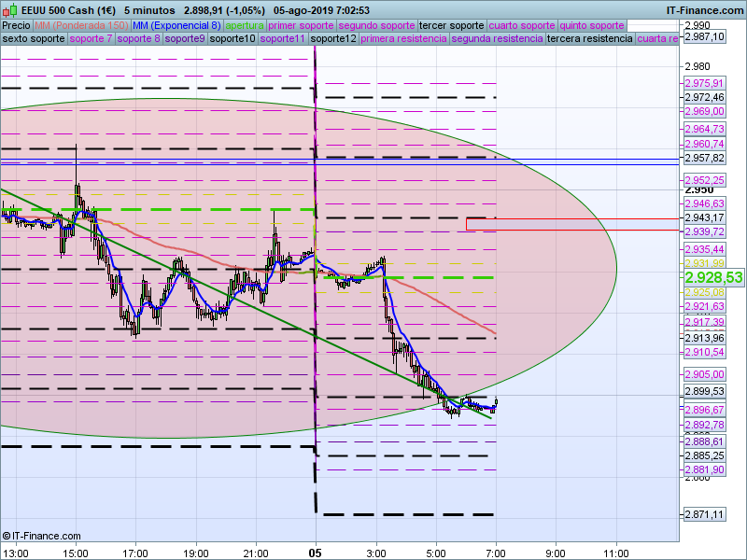Open the IT-Finance.com link at top right

704,9
